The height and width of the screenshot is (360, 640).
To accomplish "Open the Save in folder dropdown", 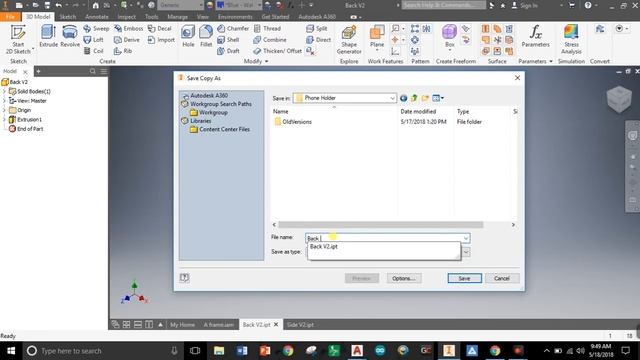I will (x=392, y=98).
